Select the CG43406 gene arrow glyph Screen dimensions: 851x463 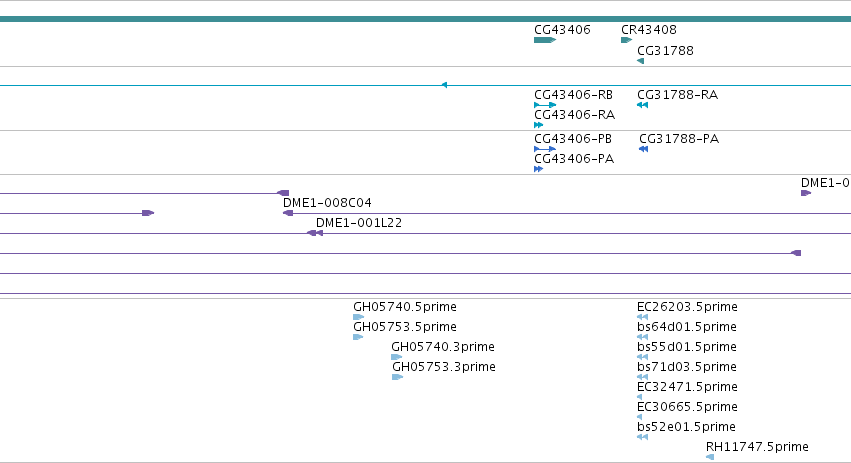click(x=545, y=40)
